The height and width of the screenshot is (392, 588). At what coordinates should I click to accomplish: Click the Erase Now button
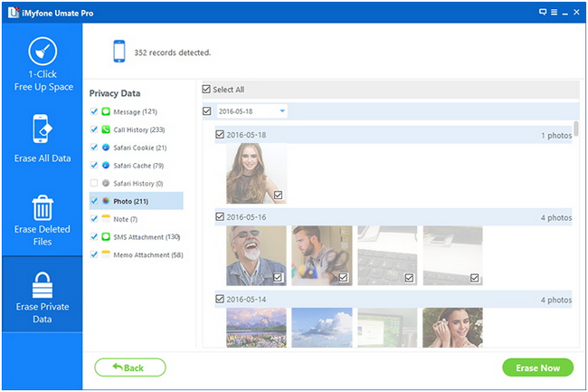tap(537, 368)
